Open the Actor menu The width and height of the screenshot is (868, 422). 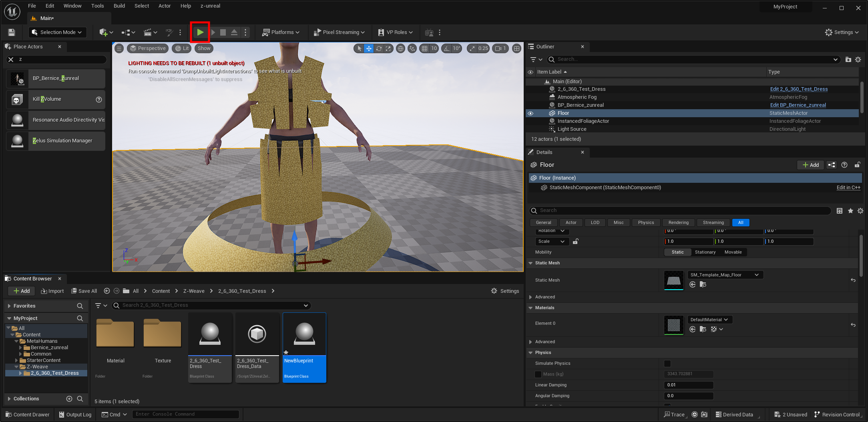tap(165, 6)
